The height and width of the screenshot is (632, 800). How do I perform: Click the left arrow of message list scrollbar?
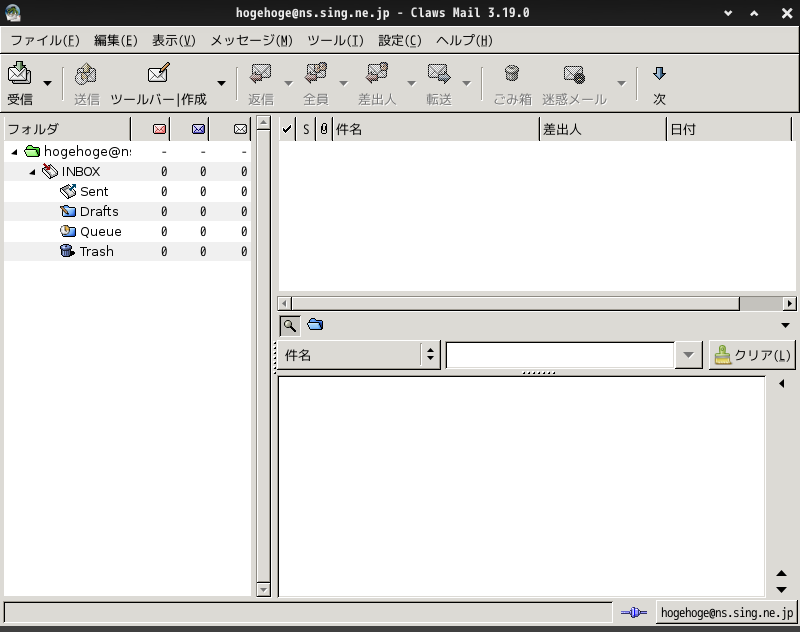[284, 304]
